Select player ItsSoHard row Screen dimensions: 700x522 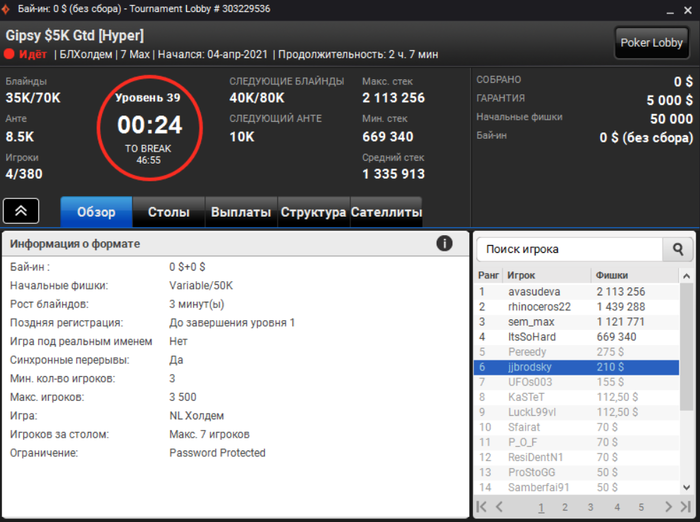click(576, 337)
